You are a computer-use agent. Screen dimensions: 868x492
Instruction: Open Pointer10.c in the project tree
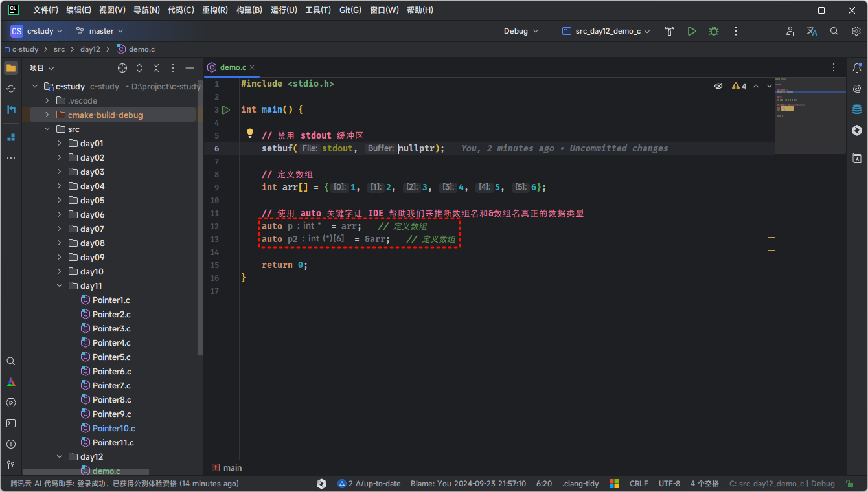click(x=113, y=429)
